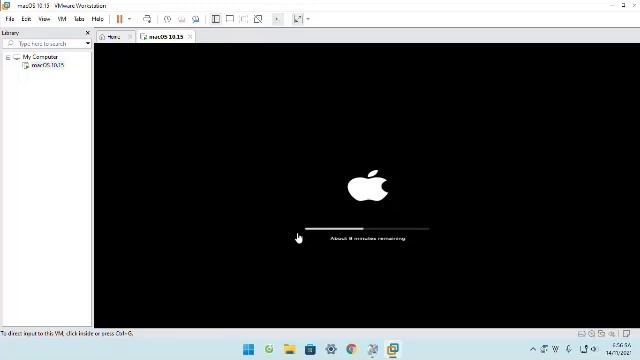Click the hard disk status bar icon
The image size is (640, 360).
(x=582, y=333)
